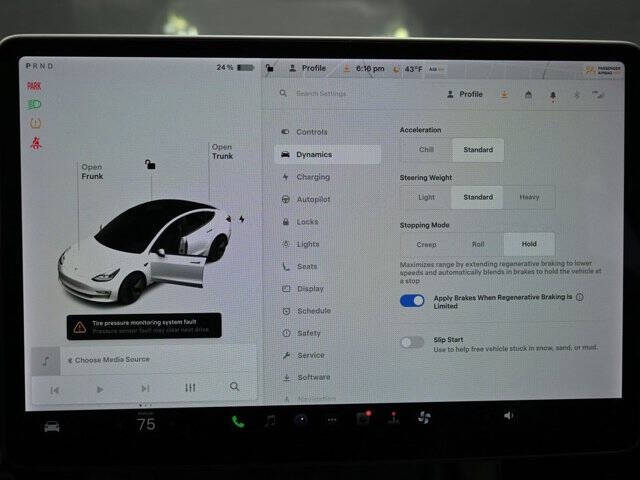Set Stopping Mode to Roll
The height and width of the screenshot is (480, 640).
pos(478,244)
